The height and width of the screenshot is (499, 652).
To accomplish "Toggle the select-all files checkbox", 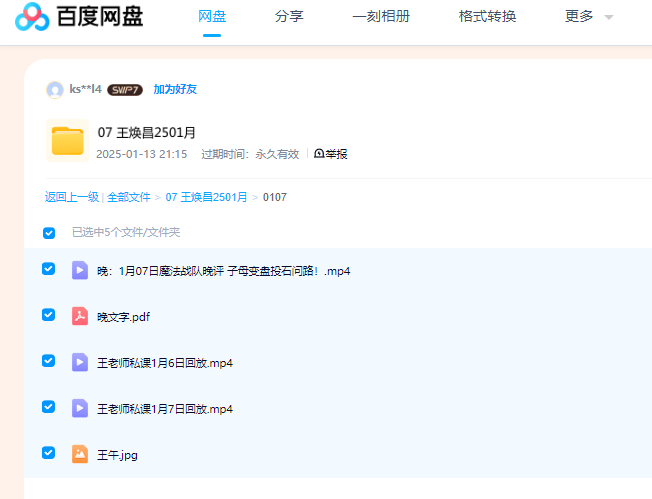I will (49, 233).
